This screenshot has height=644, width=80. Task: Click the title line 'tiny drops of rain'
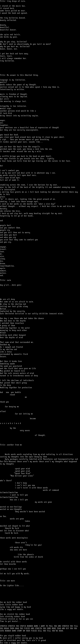tap(13, 1)
